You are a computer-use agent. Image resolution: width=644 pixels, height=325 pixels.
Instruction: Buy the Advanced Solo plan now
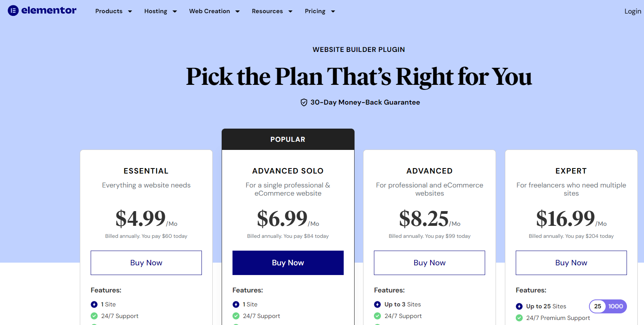[x=288, y=263]
